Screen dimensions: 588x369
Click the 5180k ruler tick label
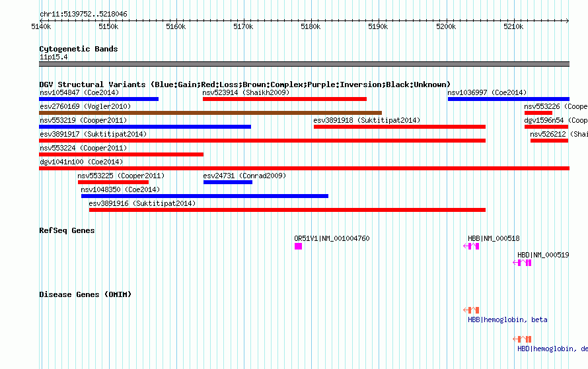pyautogui.click(x=311, y=26)
